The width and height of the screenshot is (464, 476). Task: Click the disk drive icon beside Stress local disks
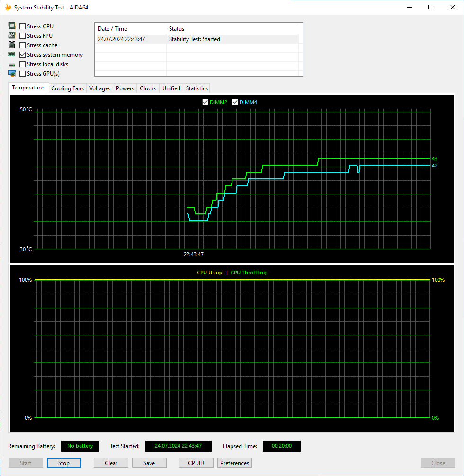tap(12, 64)
